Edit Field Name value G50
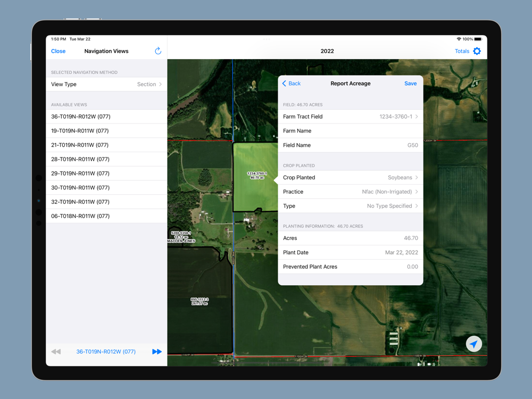The width and height of the screenshot is (532, 399). (x=351, y=145)
